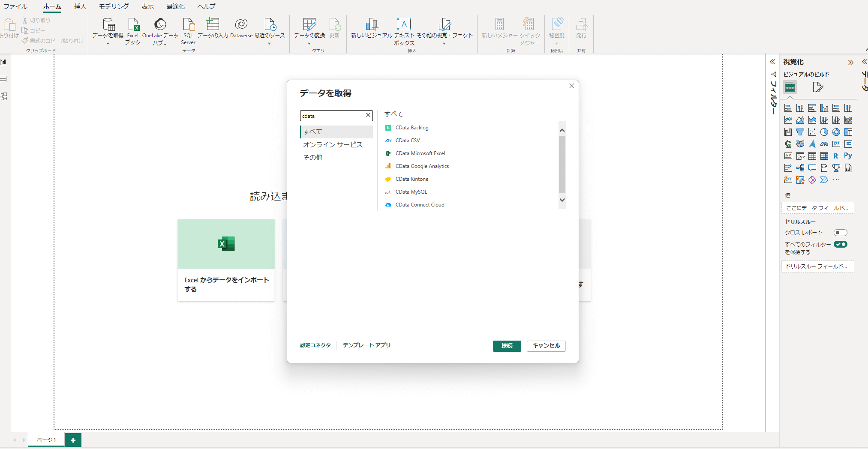Enable the クロス レポート toggle

click(840, 233)
